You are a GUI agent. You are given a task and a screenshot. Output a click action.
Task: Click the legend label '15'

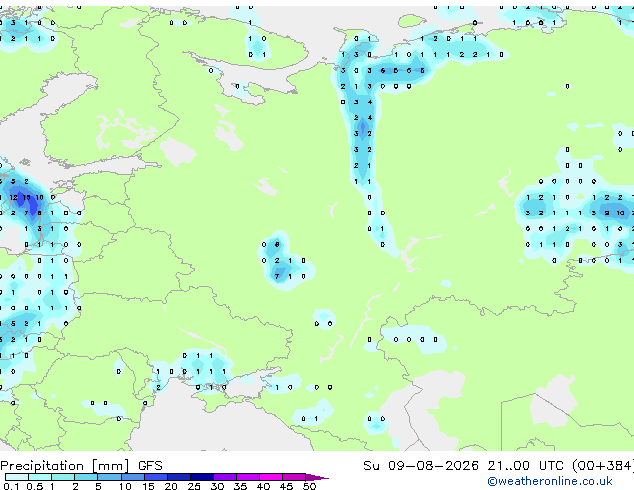point(148,486)
